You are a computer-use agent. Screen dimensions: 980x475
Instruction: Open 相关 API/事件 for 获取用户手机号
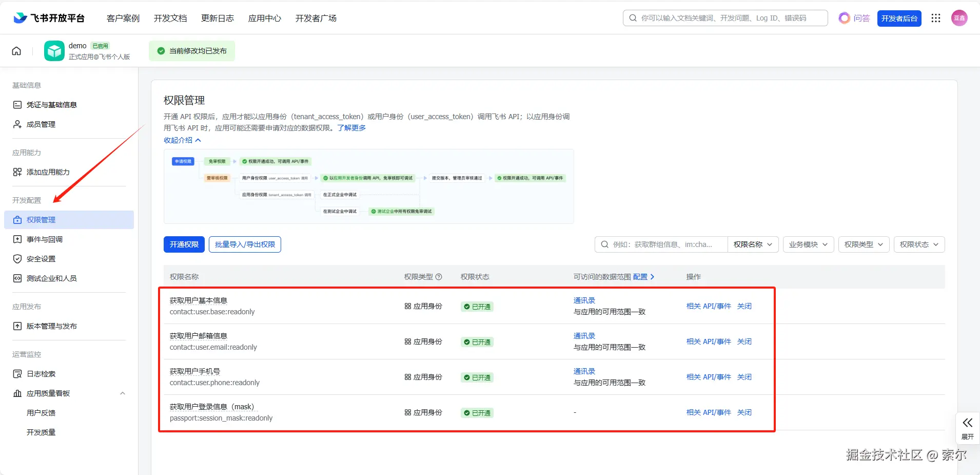(x=709, y=377)
